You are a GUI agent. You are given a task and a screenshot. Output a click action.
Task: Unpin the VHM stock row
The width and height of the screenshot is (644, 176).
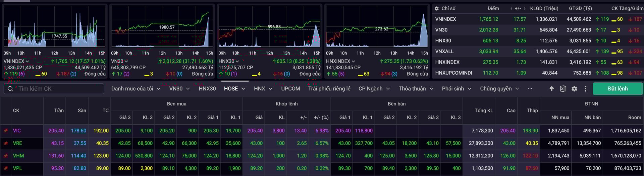coord(6,156)
